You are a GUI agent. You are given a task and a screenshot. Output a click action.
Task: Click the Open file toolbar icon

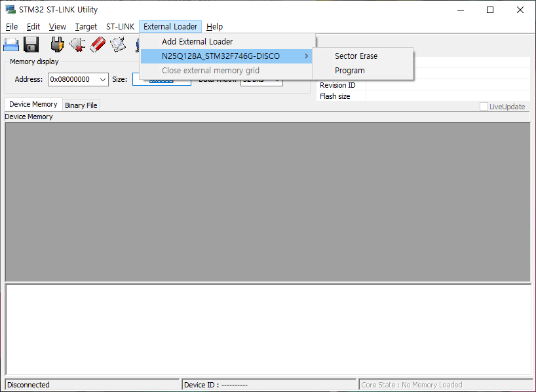(x=11, y=45)
